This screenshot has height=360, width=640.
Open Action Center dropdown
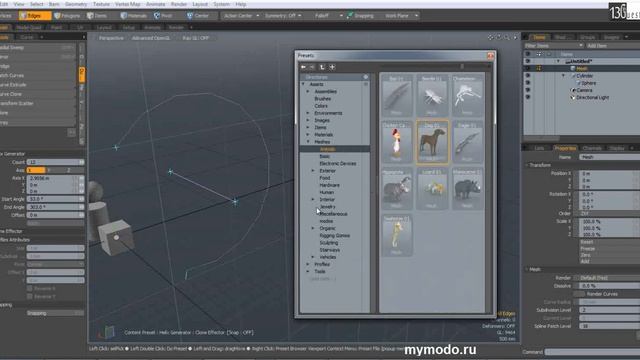tap(241, 16)
